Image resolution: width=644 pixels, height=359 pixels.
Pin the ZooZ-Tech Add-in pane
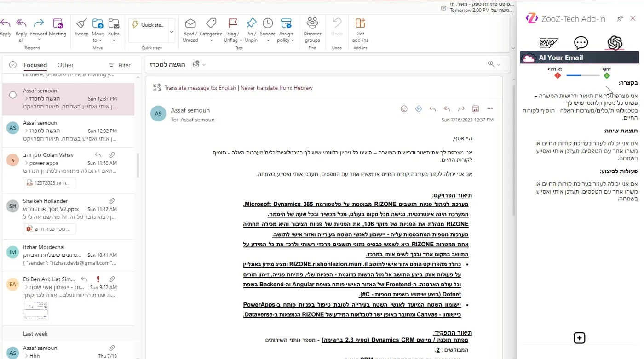[620, 18]
